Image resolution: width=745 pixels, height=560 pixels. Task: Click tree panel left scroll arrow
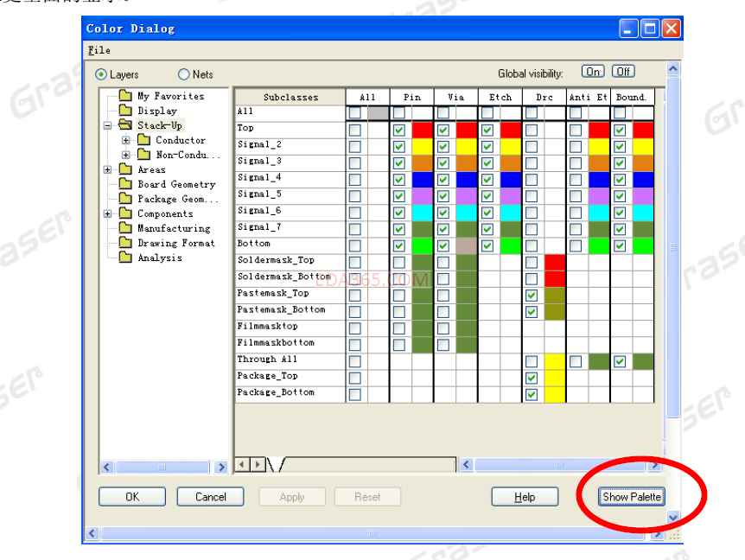pyautogui.click(x=107, y=468)
